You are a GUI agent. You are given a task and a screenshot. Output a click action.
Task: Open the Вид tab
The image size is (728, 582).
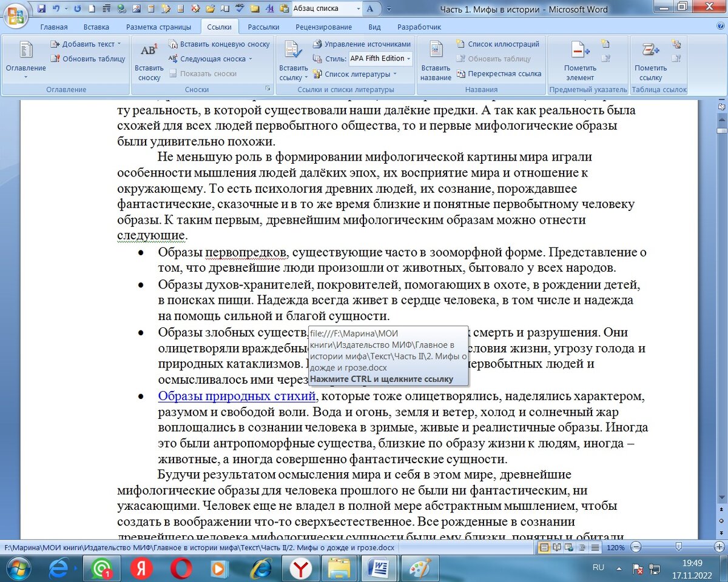(374, 27)
